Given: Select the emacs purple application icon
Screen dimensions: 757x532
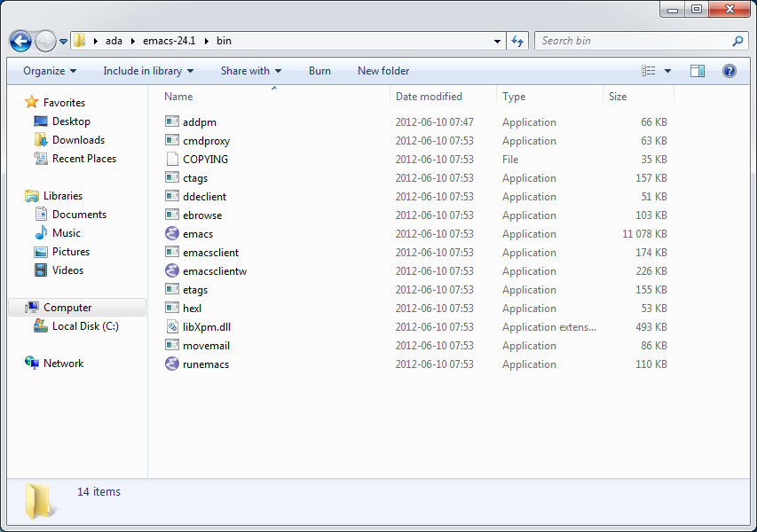Looking at the screenshot, I should pyautogui.click(x=172, y=233).
